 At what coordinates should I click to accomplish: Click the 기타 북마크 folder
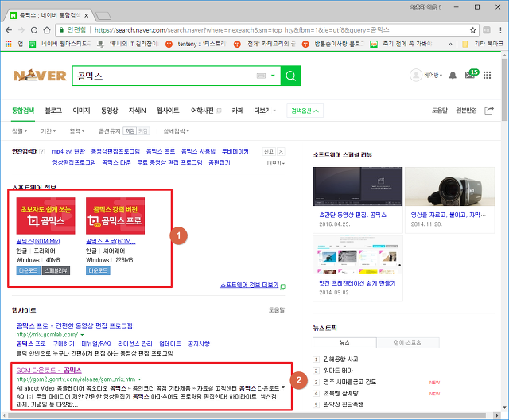point(483,44)
